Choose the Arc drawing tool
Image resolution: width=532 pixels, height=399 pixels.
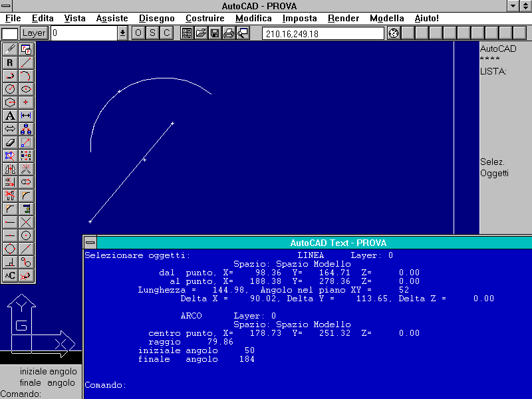pos(26,76)
